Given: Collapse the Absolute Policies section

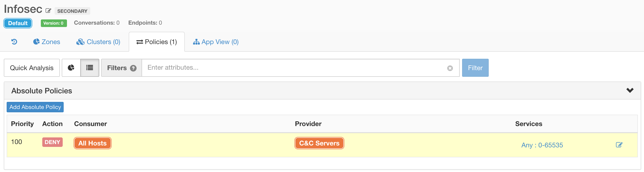Looking at the screenshot, I should pos(630,90).
